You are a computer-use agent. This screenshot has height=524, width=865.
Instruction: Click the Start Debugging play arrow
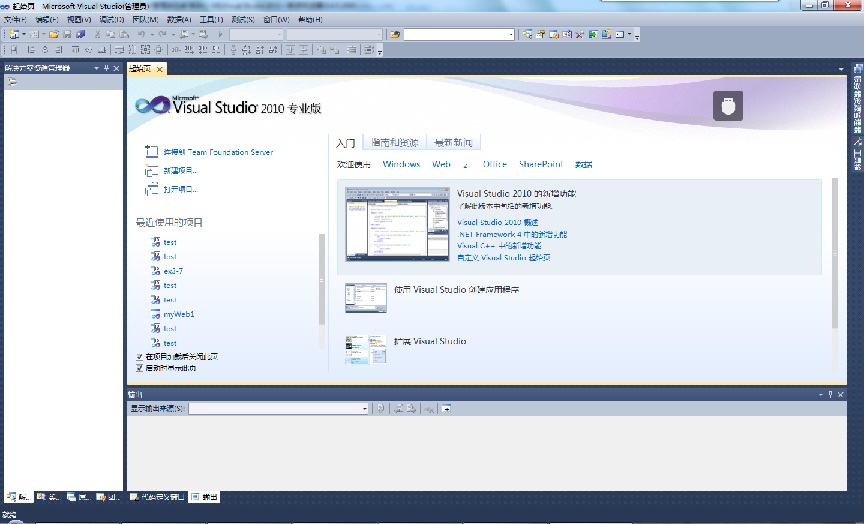[220, 34]
